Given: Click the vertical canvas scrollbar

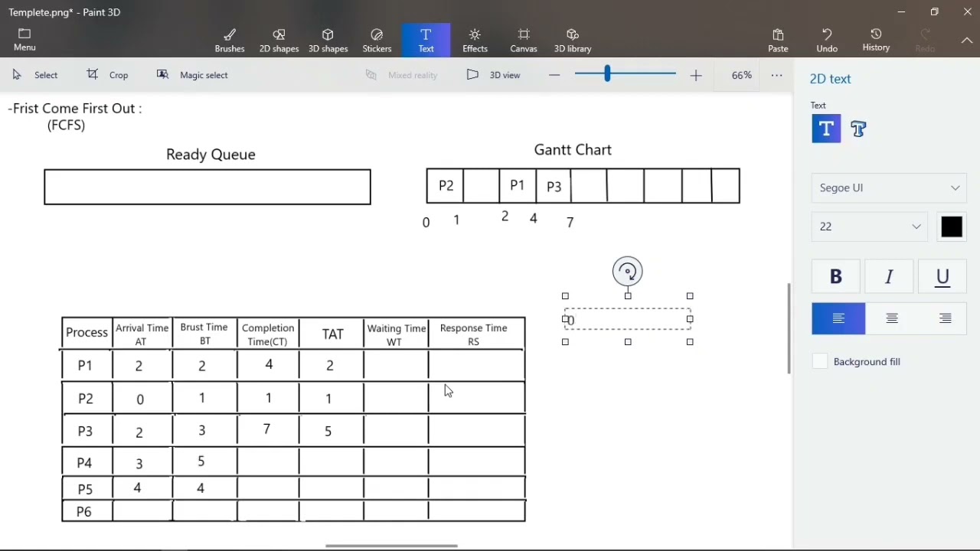Looking at the screenshot, I should pos(789,328).
